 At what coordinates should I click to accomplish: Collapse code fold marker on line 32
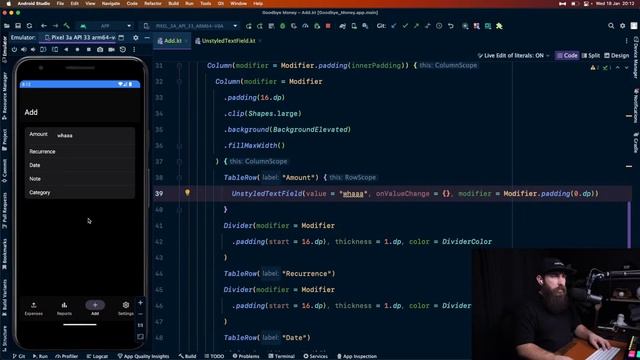(x=179, y=82)
